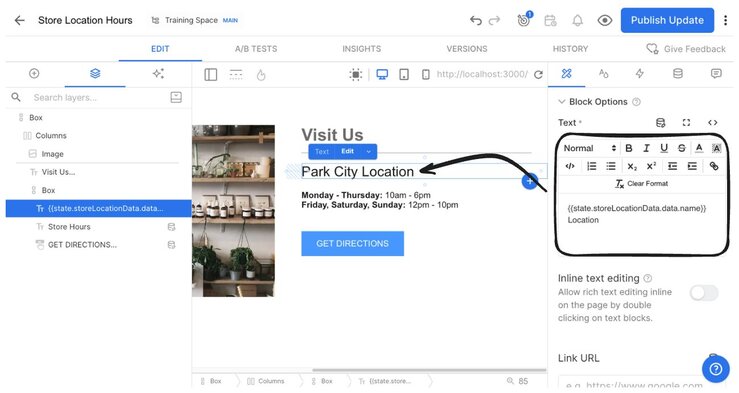Expand text editor to fullscreen
The image size is (739, 393).
pos(686,123)
